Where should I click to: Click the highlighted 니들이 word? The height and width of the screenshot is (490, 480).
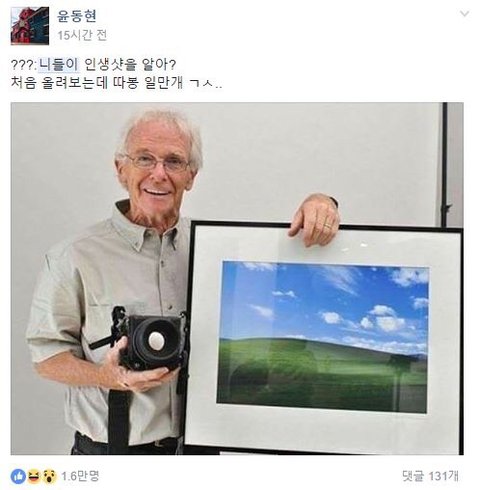[59, 65]
